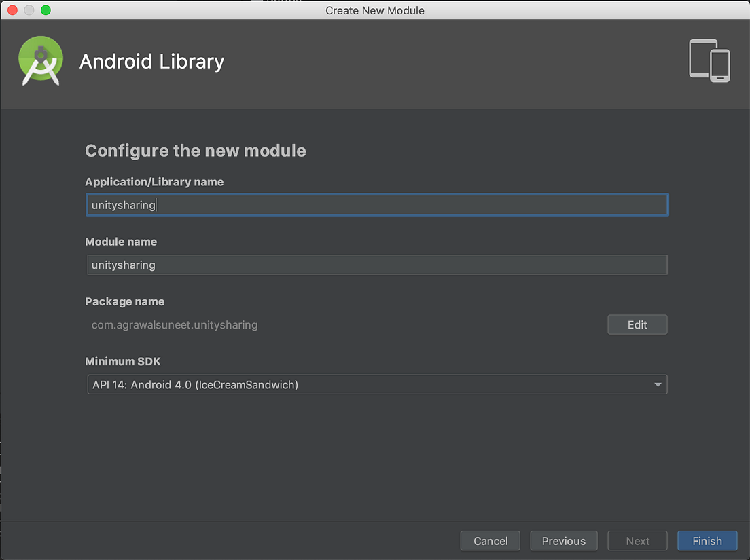Select the unitysharing Module name field
Viewport: 750px width, 560px height.
pyautogui.click(x=376, y=265)
